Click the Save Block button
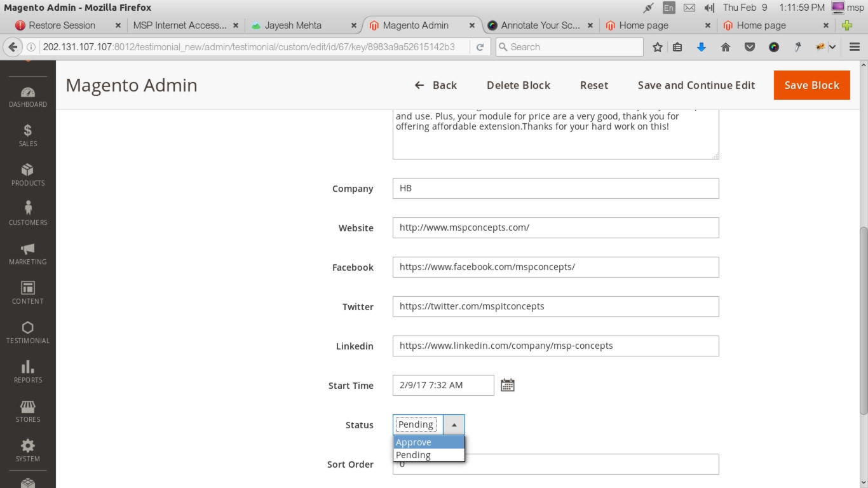This screenshot has height=488, width=868. (x=811, y=85)
